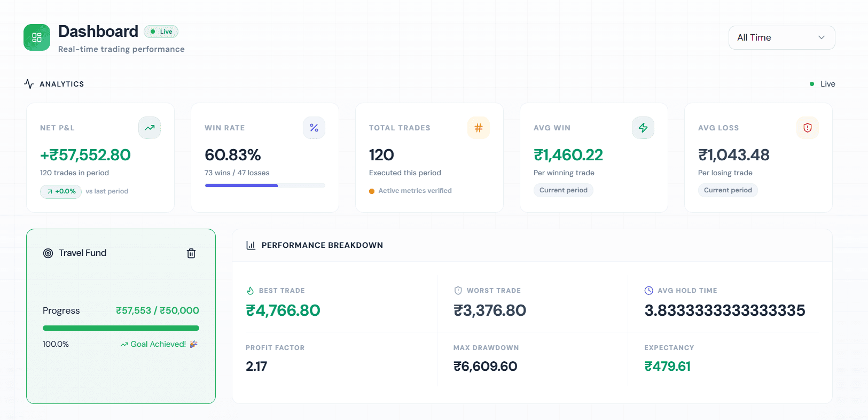Click the Live badge next to Dashboard
The height and width of the screenshot is (420, 868).
pos(161,32)
